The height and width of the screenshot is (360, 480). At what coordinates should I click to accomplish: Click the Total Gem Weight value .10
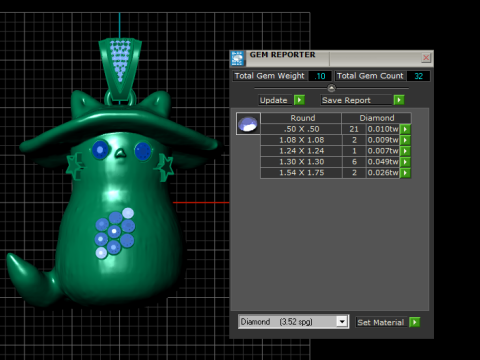[x=320, y=76]
